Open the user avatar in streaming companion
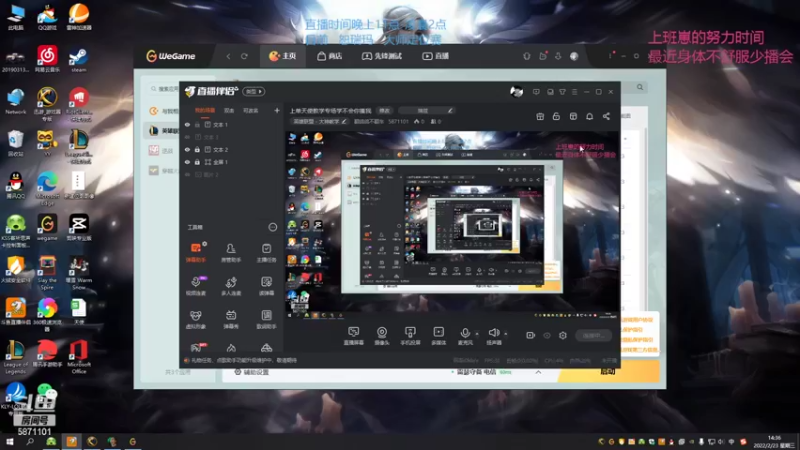The width and height of the screenshot is (800, 450). (x=516, y=92)
